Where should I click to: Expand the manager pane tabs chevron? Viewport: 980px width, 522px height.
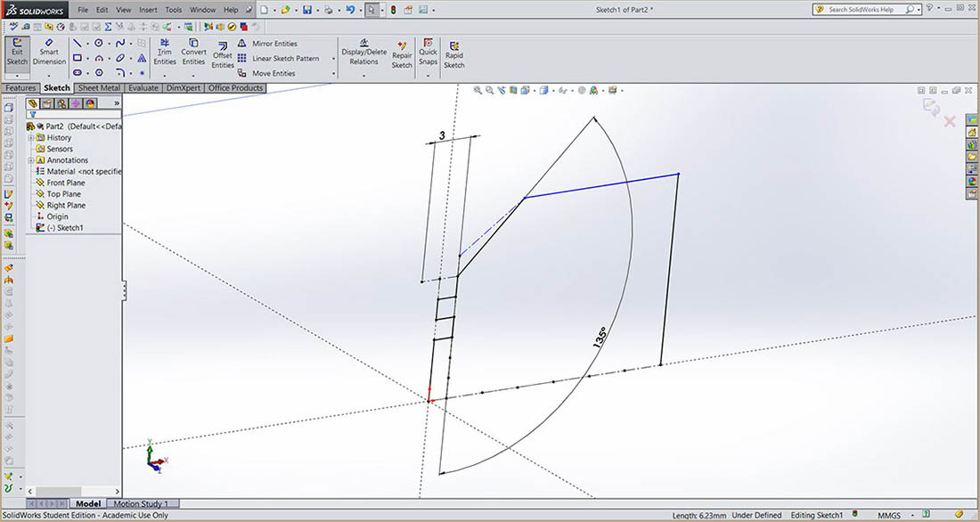coord(116,103)
